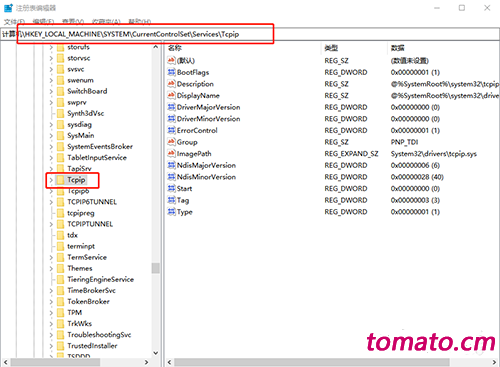The width and height of the screenshot is (500, 367).
Task: Open the 查看(V) menu
Action: (x=73, y=22)
